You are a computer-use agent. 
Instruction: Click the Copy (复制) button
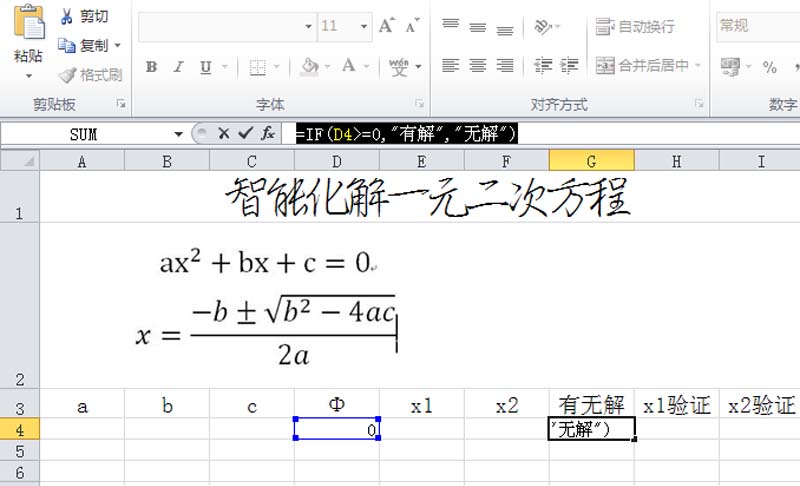(x=82, y=45)
